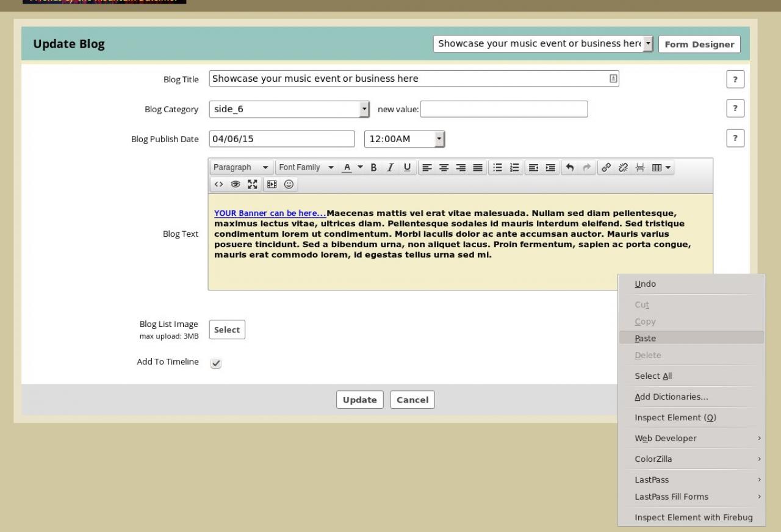Apply italic formatting to text
Viewport: 781px width, 532px height.
click(390, 168)
